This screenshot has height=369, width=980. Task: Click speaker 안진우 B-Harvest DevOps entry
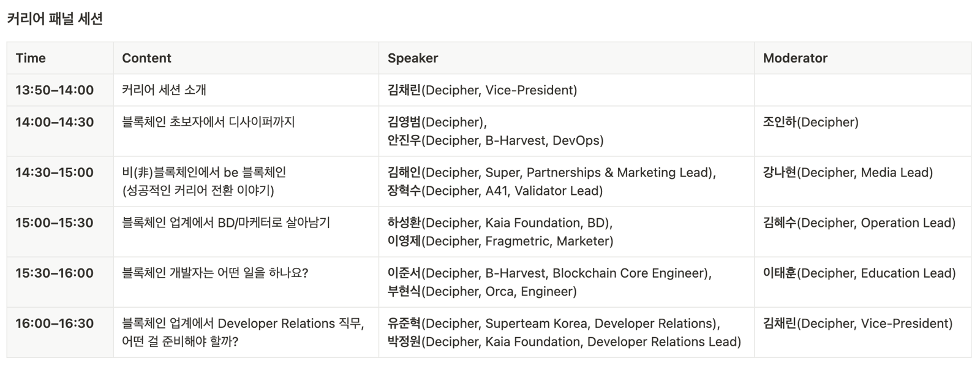coord(496,140)
